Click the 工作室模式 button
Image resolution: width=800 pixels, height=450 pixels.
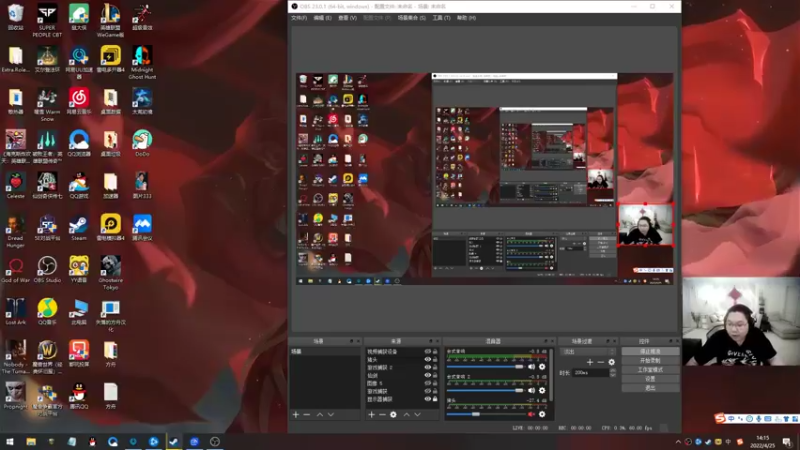(650, 370)
